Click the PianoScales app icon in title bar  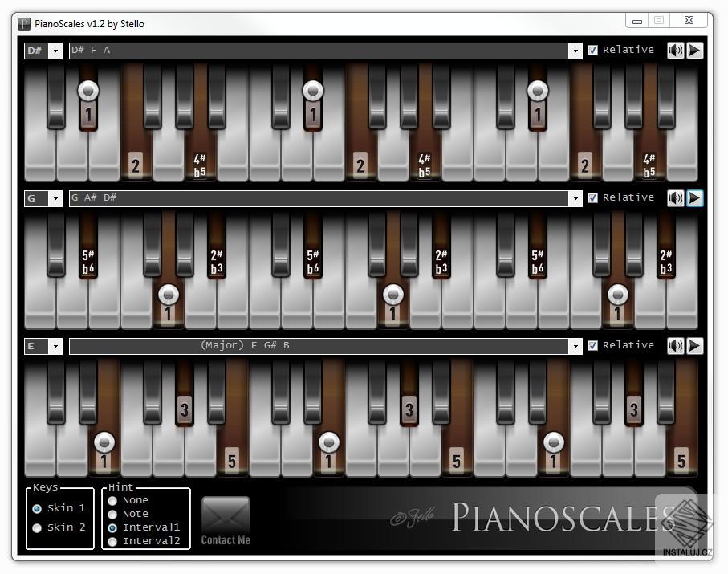click(24, 24)
